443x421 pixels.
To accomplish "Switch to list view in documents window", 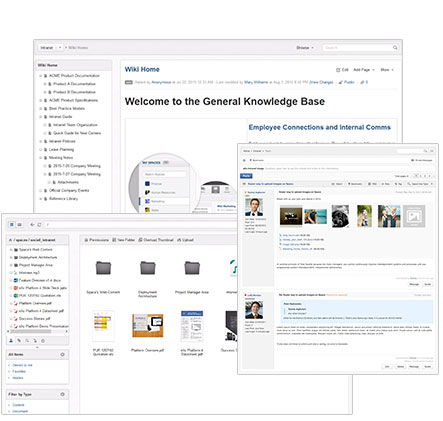I will [20, 225].
